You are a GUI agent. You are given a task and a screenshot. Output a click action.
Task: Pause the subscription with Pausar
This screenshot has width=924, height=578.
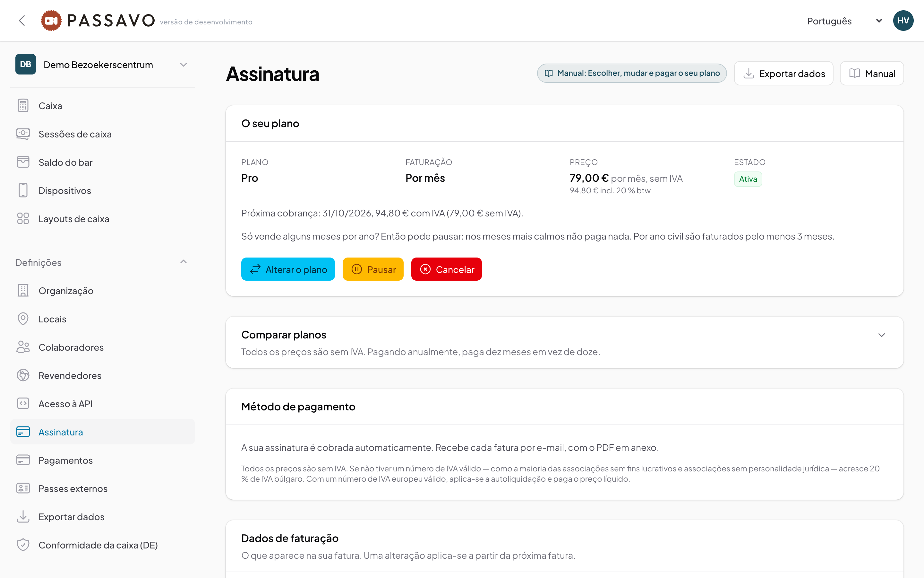pyautogui.click(x=373, y=269)
